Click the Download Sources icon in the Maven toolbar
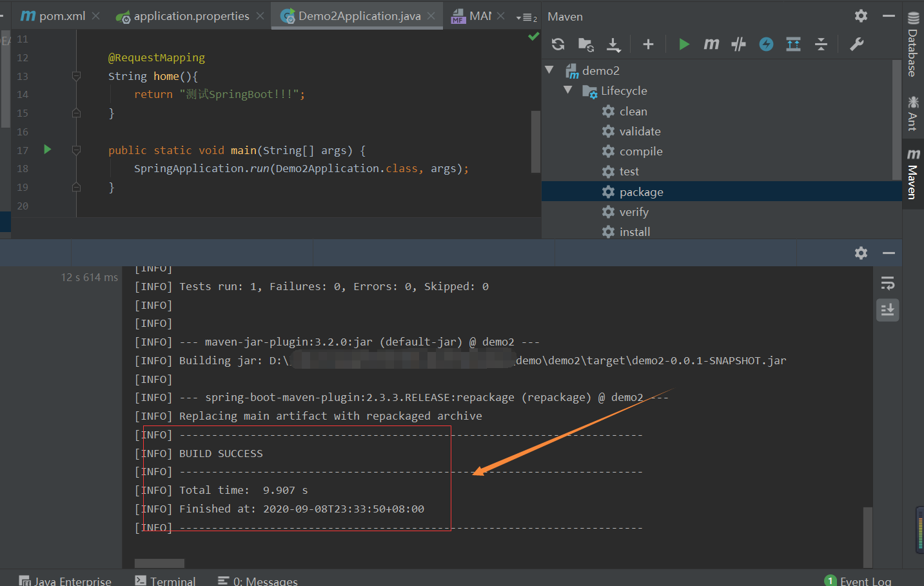The height and width of the screenshot is (586, 924). [613, 44]
